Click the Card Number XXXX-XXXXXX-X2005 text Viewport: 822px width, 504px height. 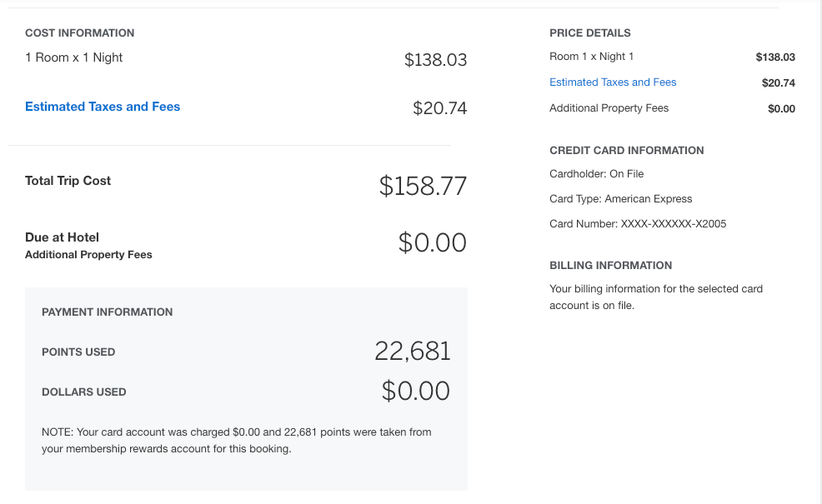click(x=638, y=224)
